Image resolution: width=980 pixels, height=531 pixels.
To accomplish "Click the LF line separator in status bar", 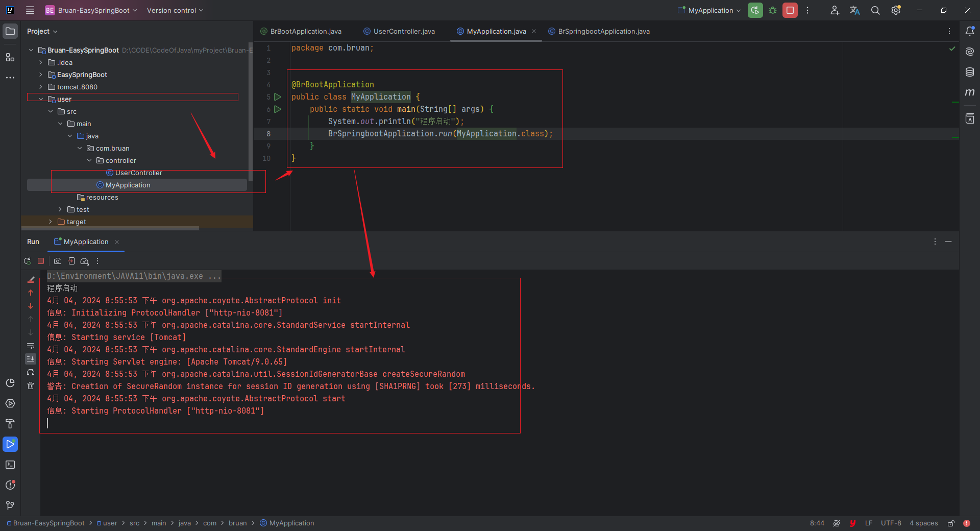I will pyautogui.click(x=869, y=523).
